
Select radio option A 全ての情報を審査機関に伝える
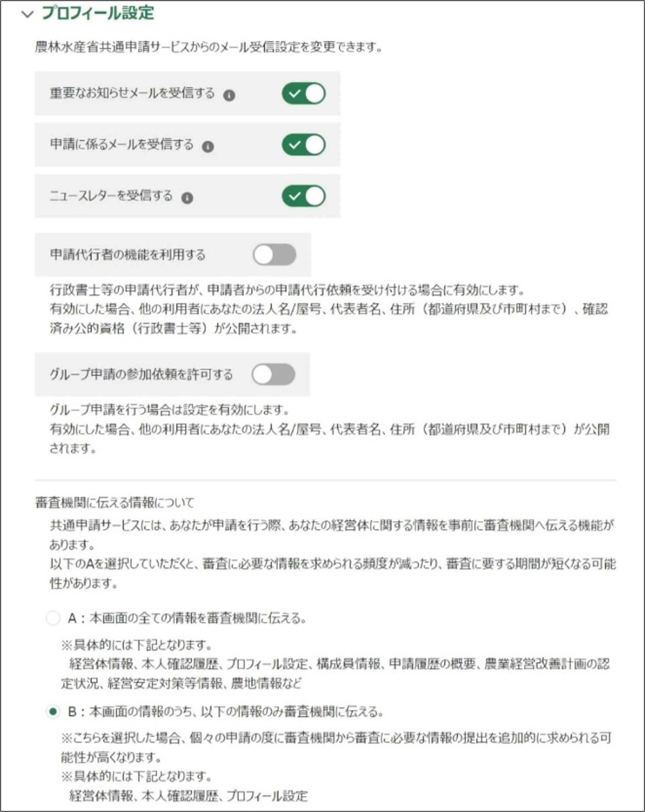tap(53, 618)
